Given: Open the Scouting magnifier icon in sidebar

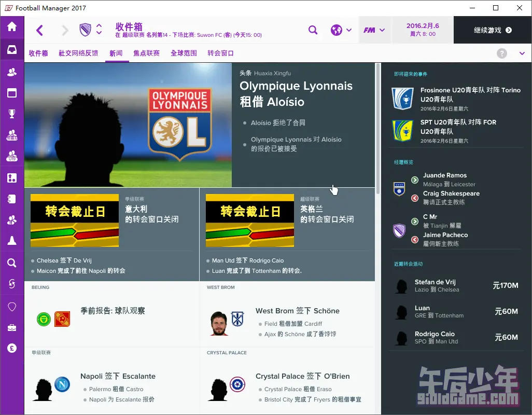Looking at the screenshot, I should [x=12, y=262].
